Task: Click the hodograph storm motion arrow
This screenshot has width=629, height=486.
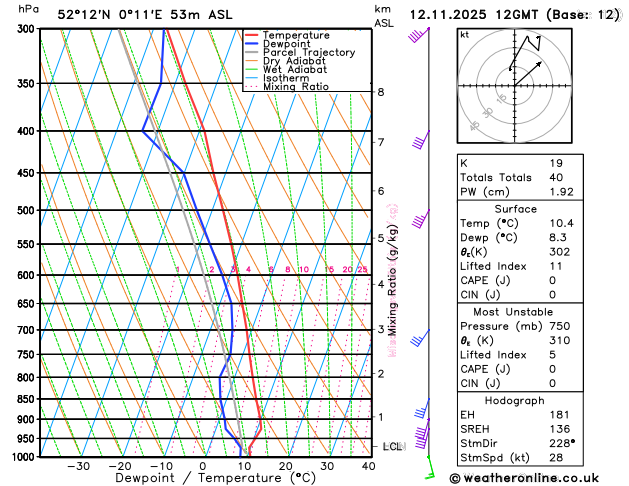Action: click(x=528, y=74)
